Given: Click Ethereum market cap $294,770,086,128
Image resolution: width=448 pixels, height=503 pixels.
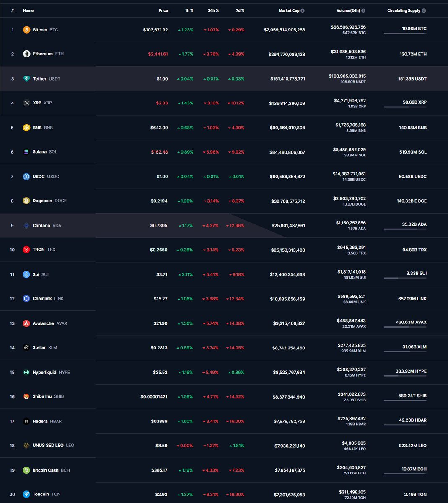Looking at the screenshot, I should [287, 55].
